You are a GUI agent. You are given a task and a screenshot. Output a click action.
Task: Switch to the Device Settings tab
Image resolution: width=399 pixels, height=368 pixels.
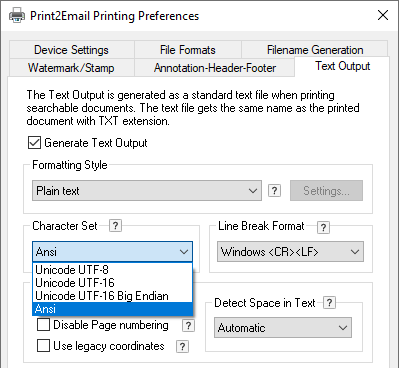click(x=71, y=50)
